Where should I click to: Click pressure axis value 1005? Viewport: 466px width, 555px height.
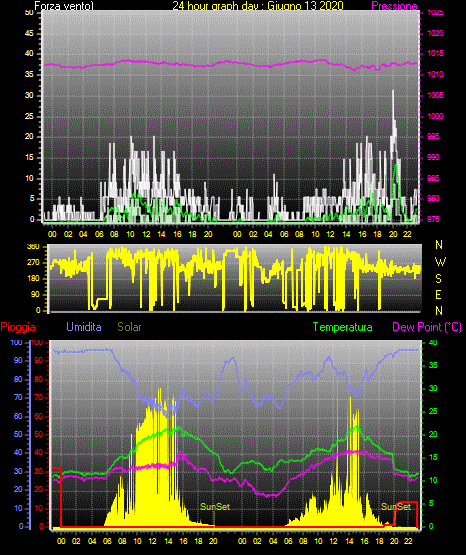435,95
